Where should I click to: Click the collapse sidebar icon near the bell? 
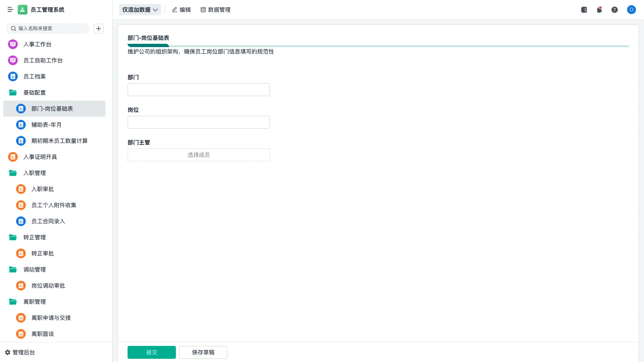[584, 10]
